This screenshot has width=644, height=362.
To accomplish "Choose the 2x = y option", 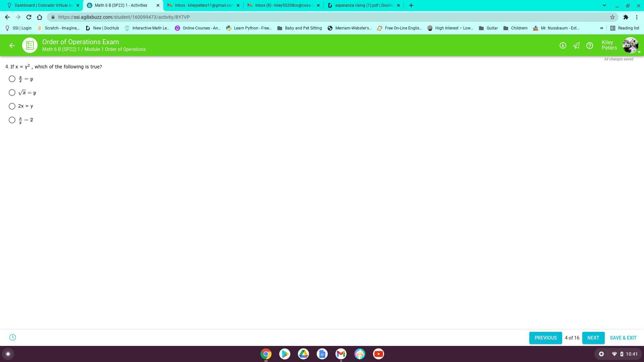I will 12,106.
